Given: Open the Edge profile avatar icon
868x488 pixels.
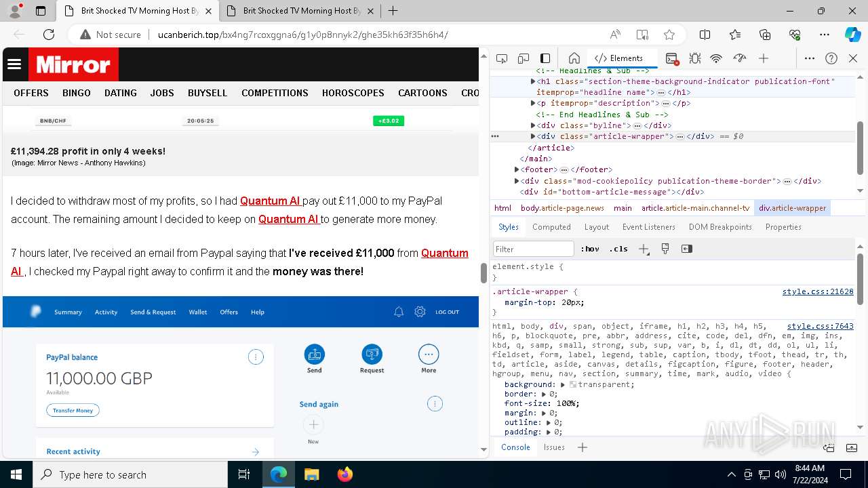Looking at the screenshot, I should [x=15, y=11].
